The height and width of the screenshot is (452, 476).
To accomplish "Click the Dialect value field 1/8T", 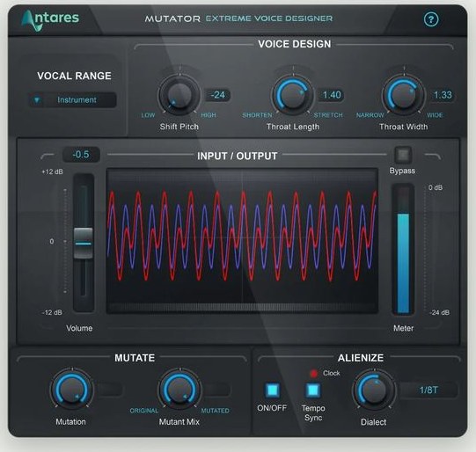I will (428, 390).
